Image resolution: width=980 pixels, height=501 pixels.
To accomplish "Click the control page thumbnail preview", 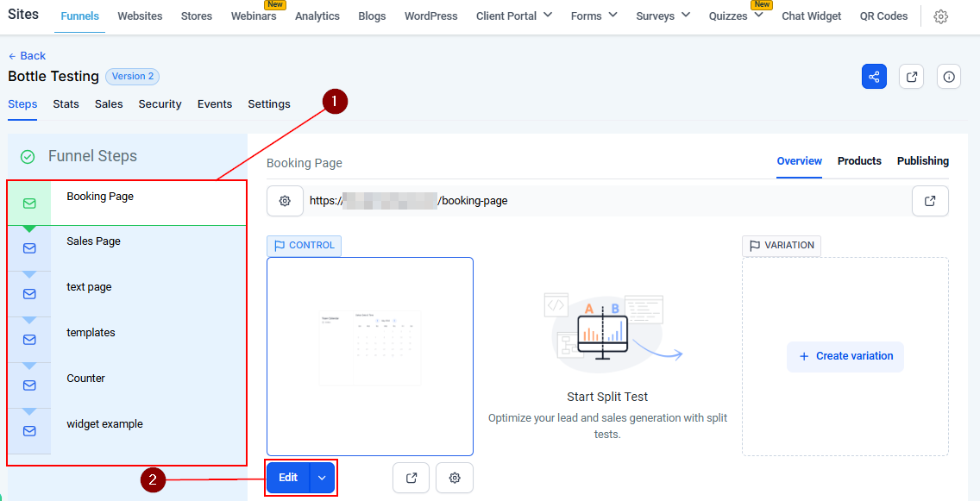I will (370, 356).
